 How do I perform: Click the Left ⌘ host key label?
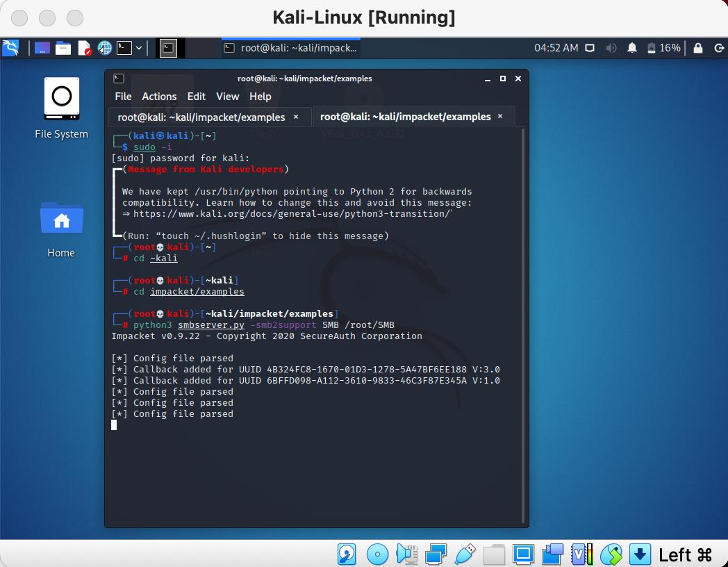pyautogui.click(x=686, y=554)
